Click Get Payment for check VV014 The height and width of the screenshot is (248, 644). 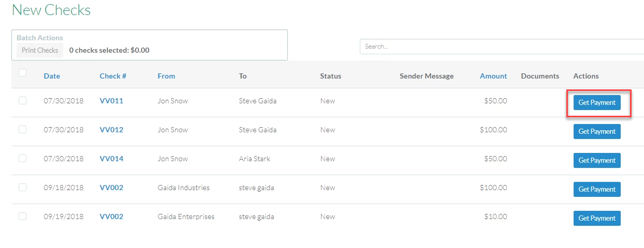(597, 160)
